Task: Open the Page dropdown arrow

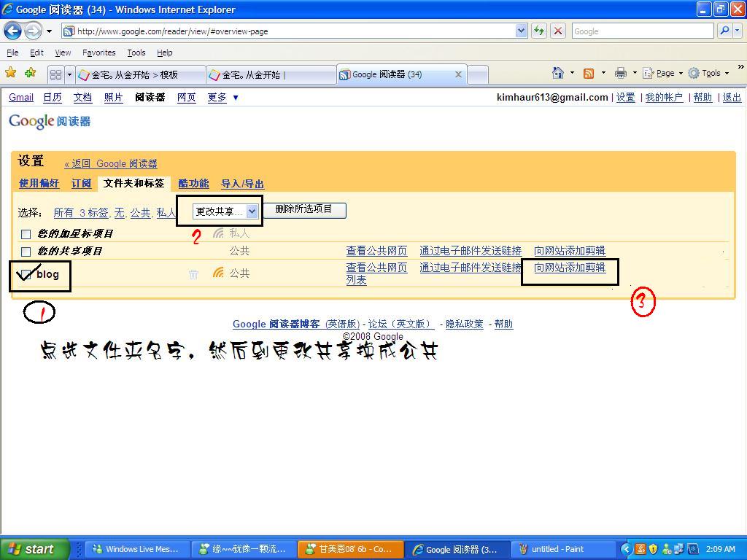Action: tap(679, 74)
